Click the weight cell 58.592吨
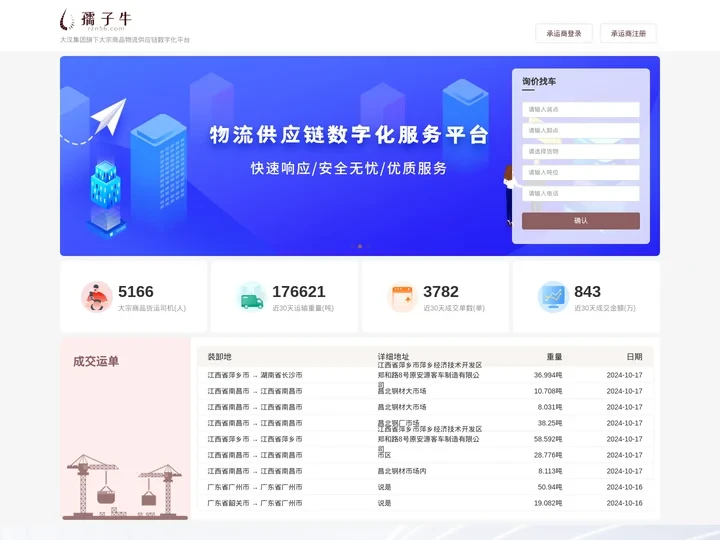The image size is (720, 540). tap(548, 439)
